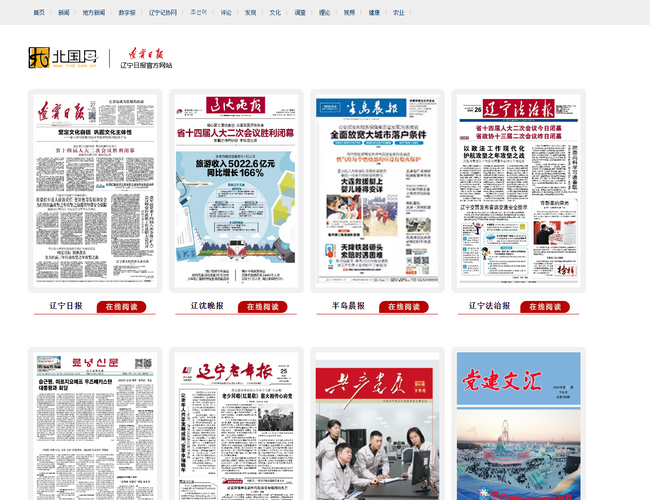Open the 辽宁日报 front page thumbnail

(x=95, y=191)
